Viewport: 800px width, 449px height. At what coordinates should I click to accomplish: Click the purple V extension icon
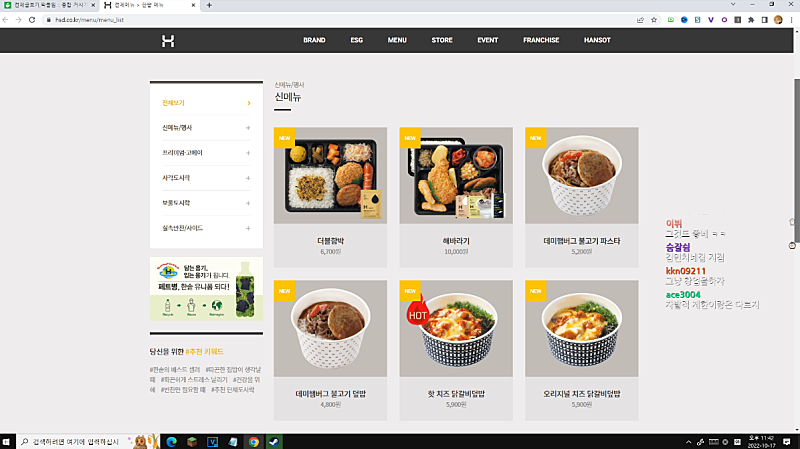point(711,20)
